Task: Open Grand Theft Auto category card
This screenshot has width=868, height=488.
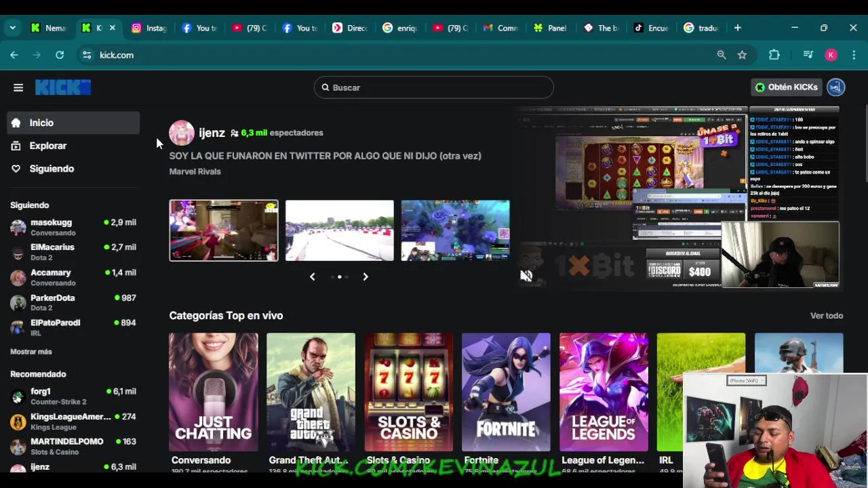Action: coord(311,392)
